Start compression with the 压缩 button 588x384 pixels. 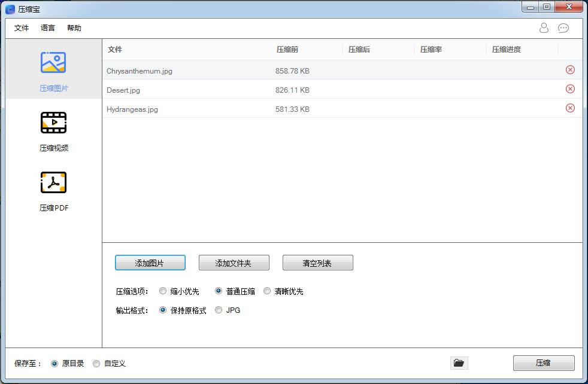pyautogui.click(x=544, y=362)
